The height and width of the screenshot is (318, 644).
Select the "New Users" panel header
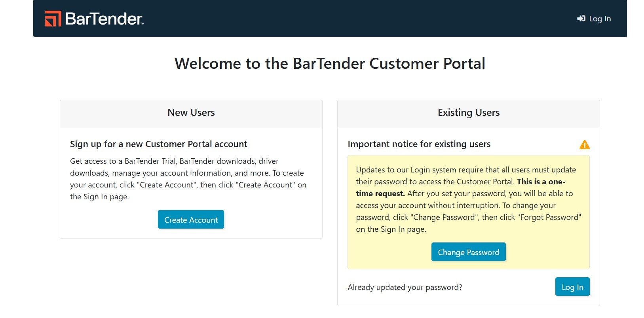(191, 113)
